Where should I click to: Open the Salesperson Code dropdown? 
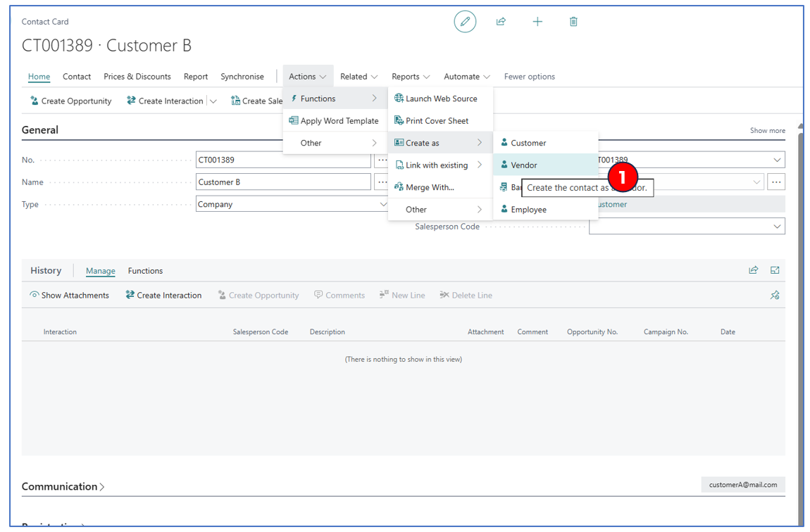777,227
